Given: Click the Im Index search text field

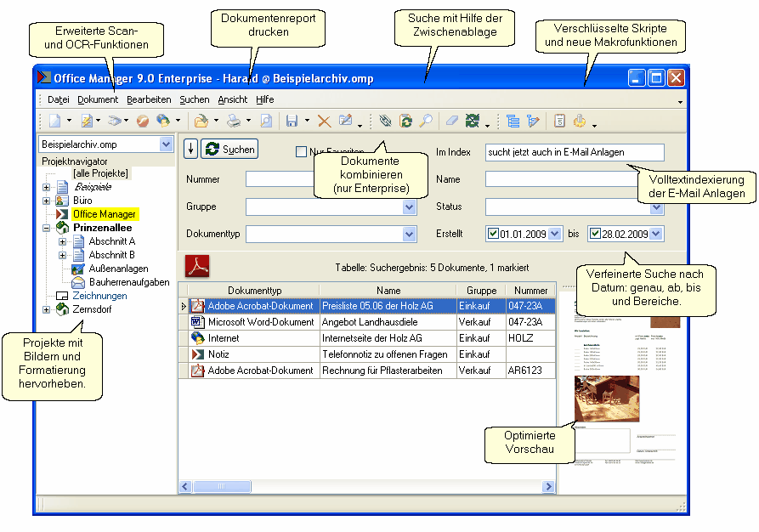Looking at the screenshot, I should point(574,152).
